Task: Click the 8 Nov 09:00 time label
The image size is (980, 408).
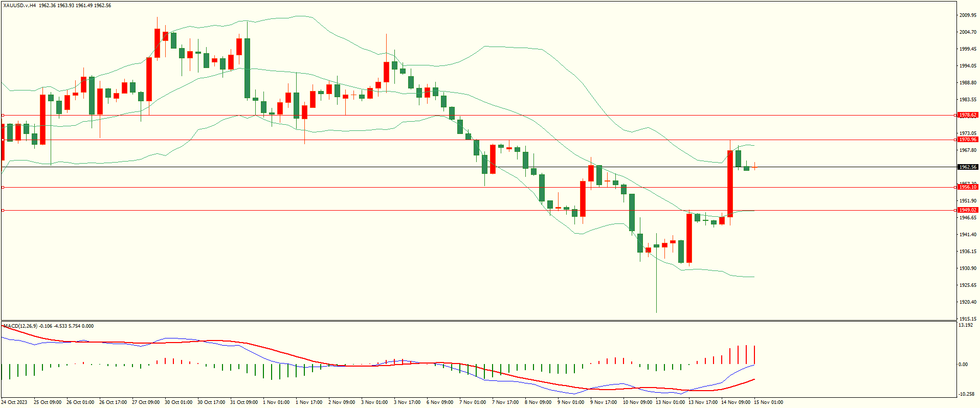Action: pos(538,402)
